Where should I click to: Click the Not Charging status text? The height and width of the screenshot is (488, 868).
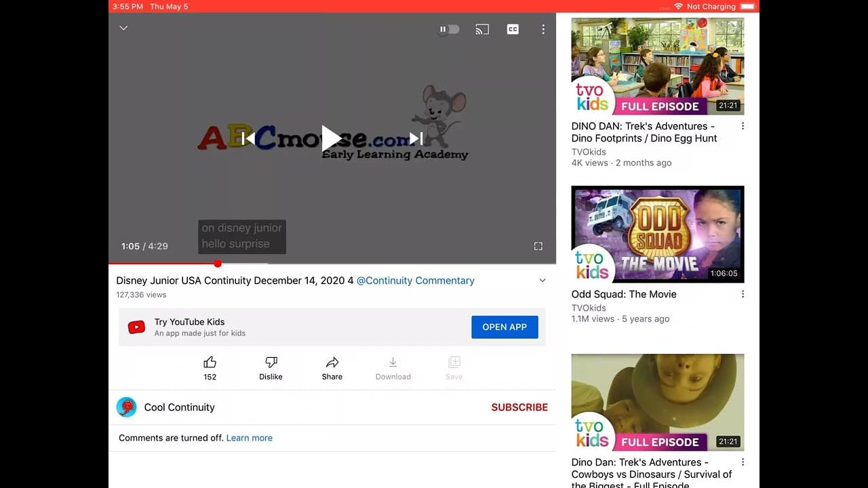(711, 6)
